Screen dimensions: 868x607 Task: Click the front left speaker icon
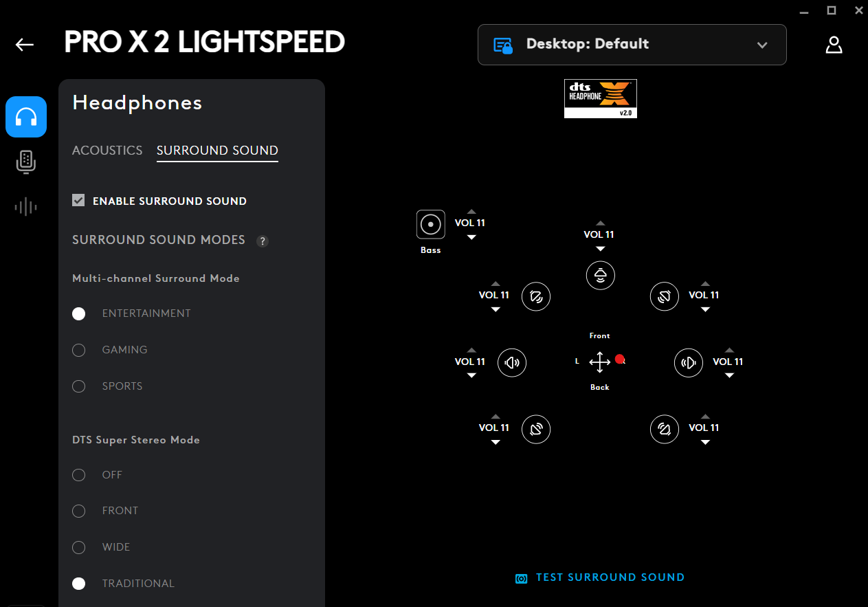(x=536, y=296)
